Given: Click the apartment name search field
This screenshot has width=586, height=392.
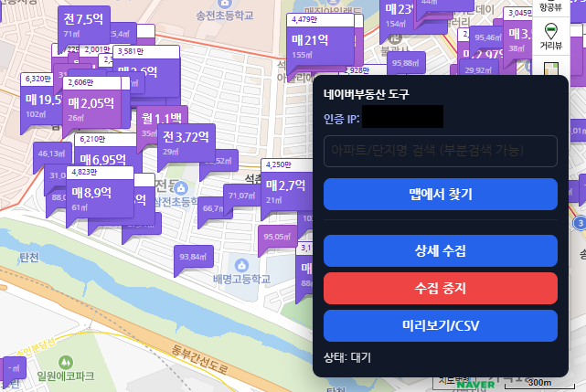Looking at the screenshot, I should click(x=440, y=150).
